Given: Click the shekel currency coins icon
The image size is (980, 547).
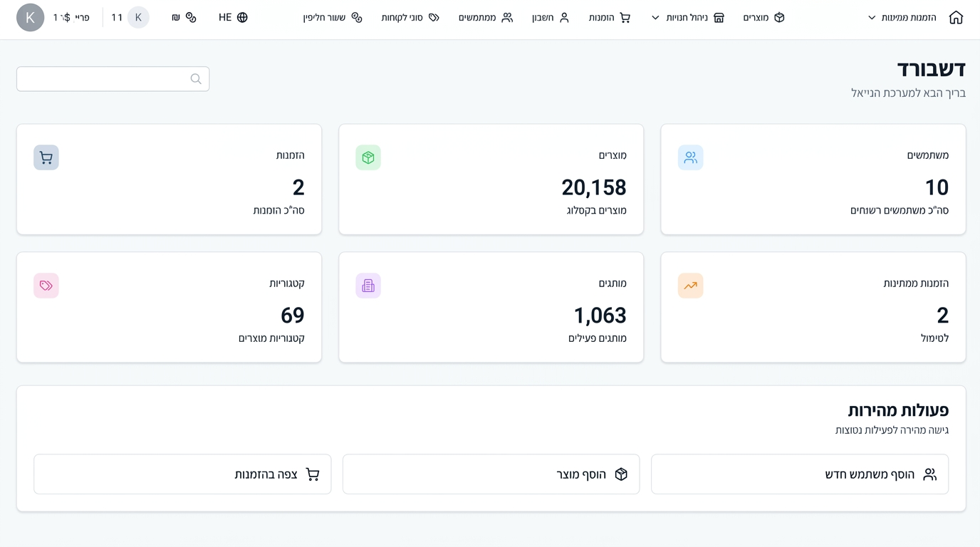Looking at the screenshot, I should 191,17.
